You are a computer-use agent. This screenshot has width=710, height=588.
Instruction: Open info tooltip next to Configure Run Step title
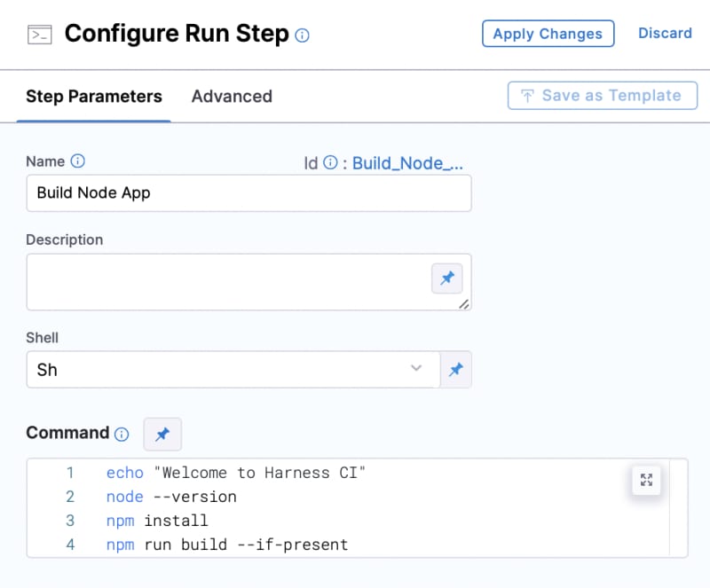tap(302, 35)
